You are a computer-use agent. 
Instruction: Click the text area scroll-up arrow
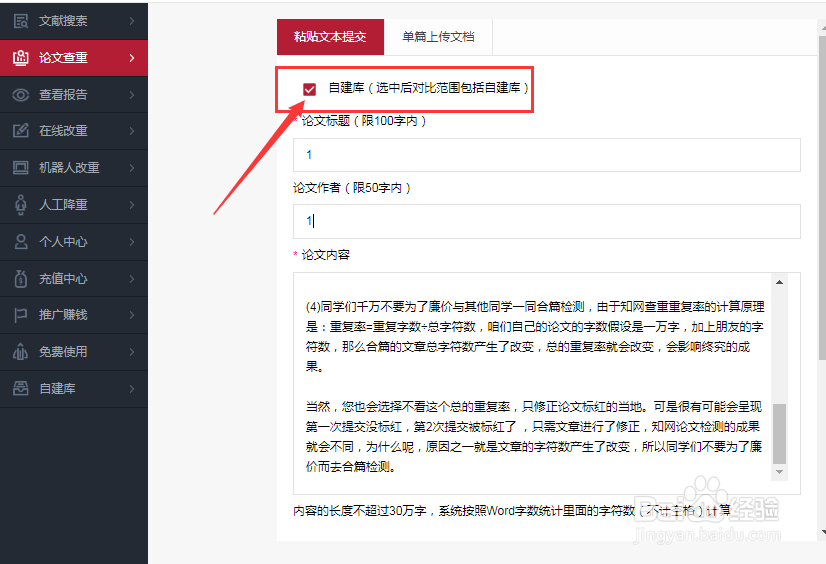point(779,282)
